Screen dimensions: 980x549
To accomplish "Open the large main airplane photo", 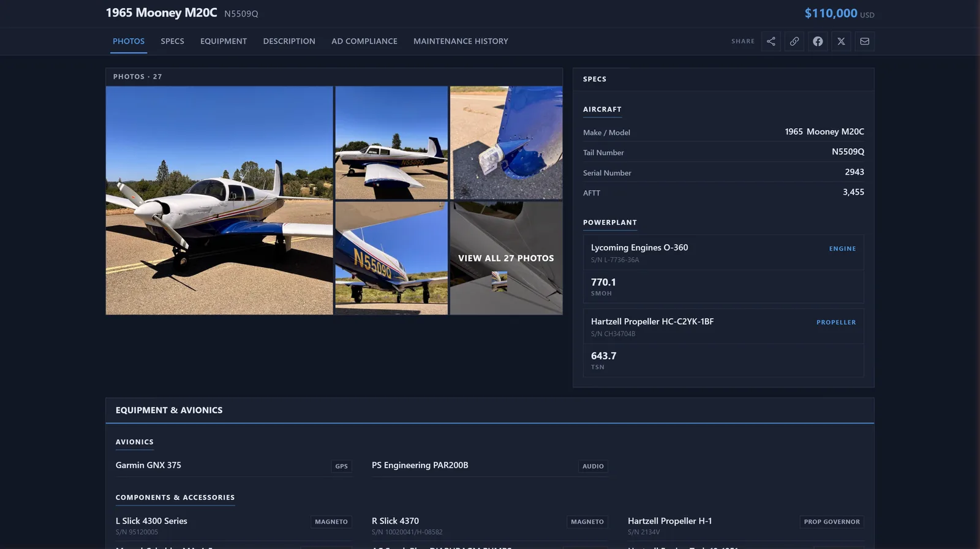I will (x=219, y=200).
